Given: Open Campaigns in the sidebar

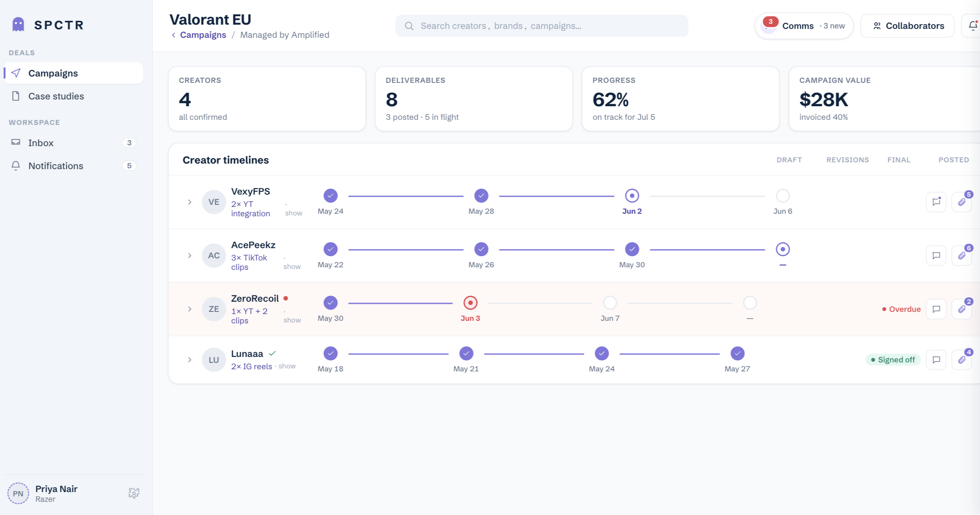Looking at the screenshot, I should coord(73,73).
